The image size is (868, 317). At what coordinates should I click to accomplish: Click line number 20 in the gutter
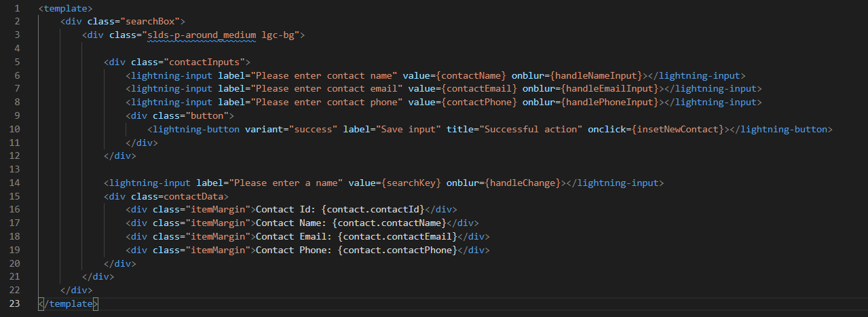(x=14, y=264)
